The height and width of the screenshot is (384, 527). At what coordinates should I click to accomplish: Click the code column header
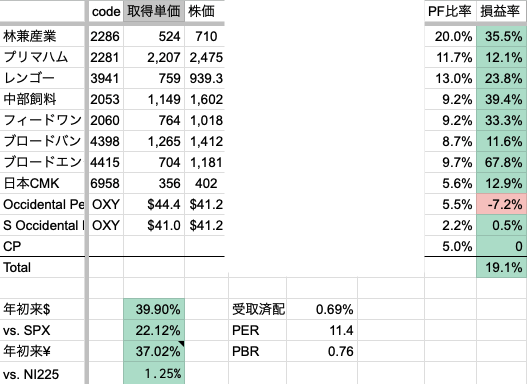(x=106, y=11)
